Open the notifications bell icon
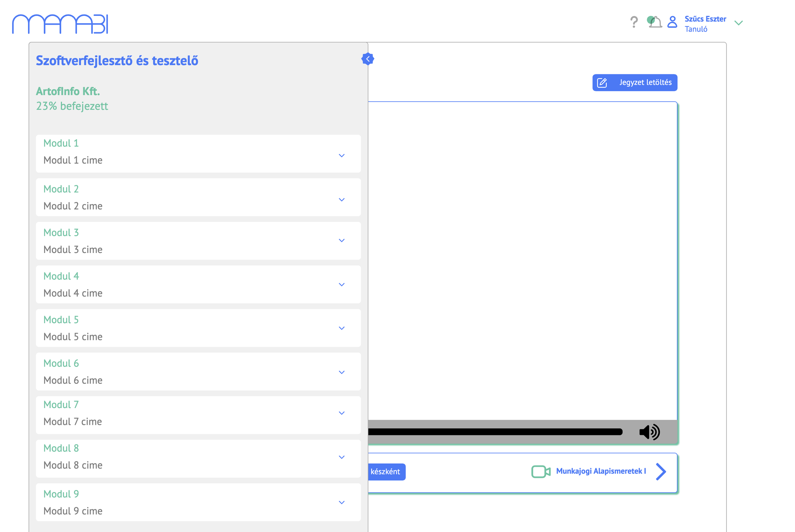 (x=655, y=22)
